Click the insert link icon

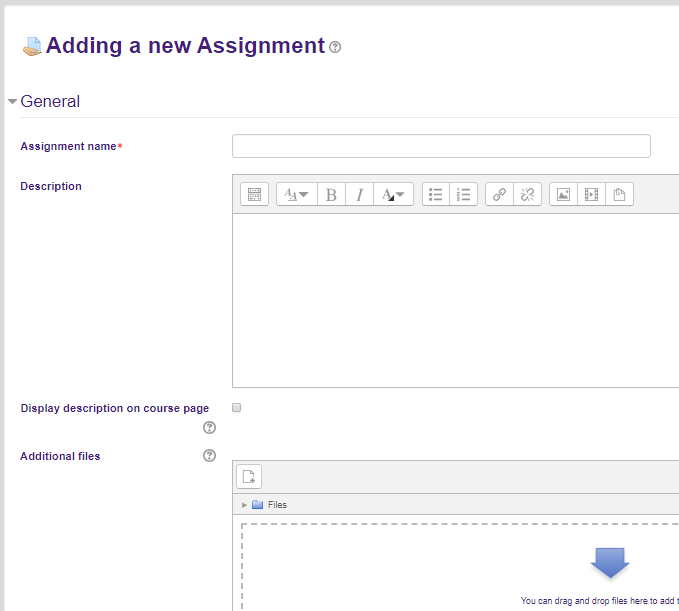500,195
